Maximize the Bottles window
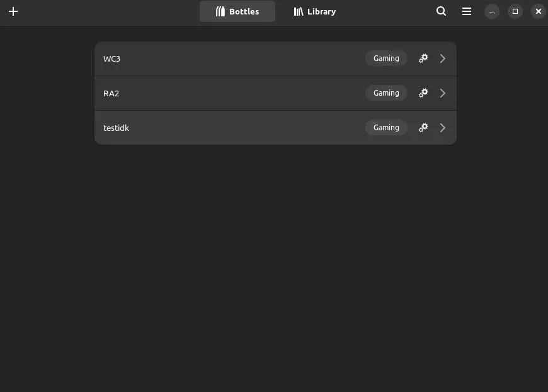 point(515,11)
